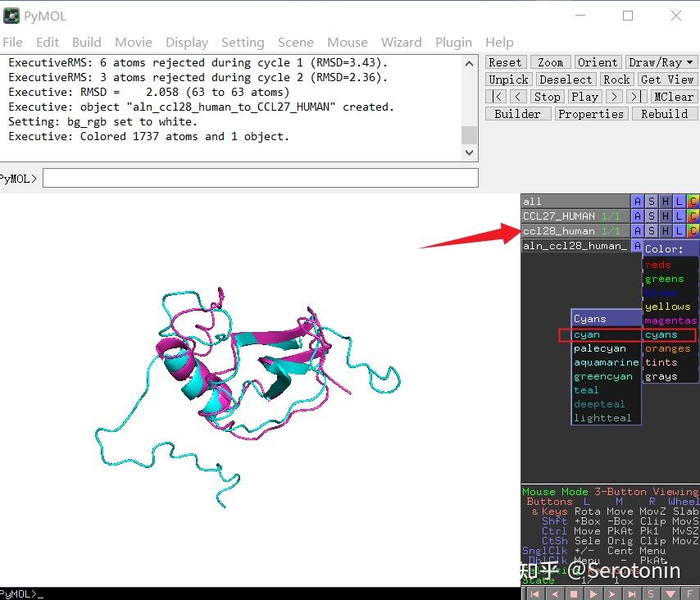Open the H hide menu for CCL27_HUMAN
This screenshot has height=600, width=700.
point(666,216)
